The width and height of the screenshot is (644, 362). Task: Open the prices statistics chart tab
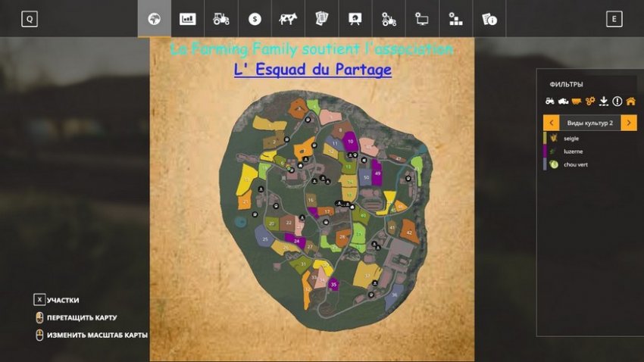tap(187, 19)
